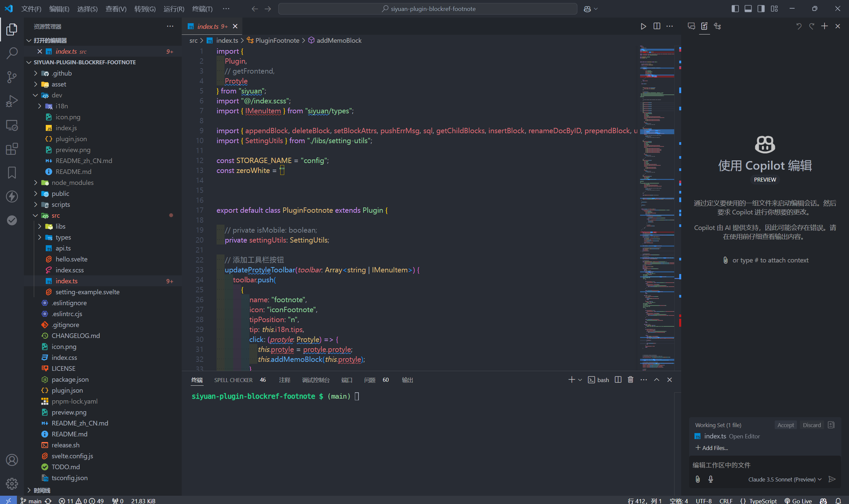Image resolution: width=849 pixels, height=504 pixels.
Task: Open the Source Control view
Action: 12,77
